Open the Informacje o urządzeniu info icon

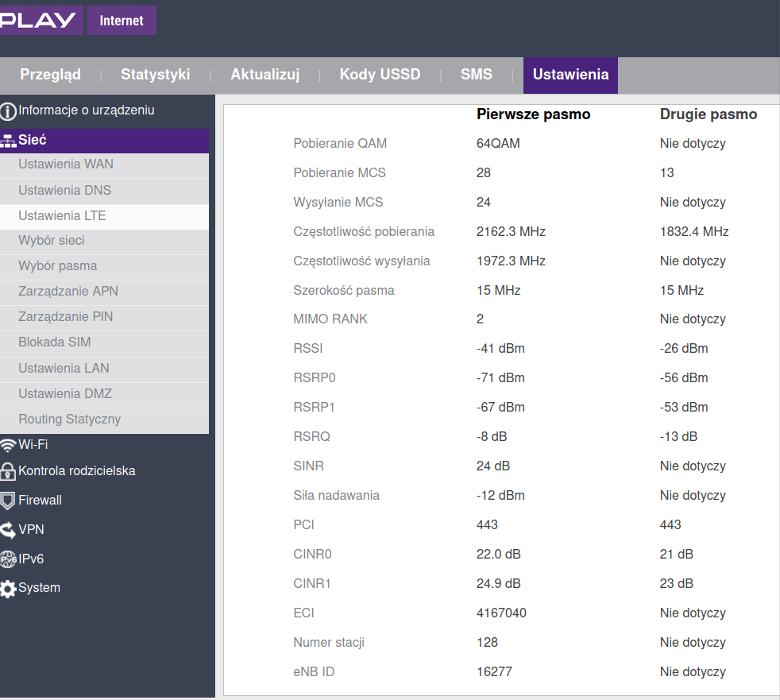(x=8, y=110)
